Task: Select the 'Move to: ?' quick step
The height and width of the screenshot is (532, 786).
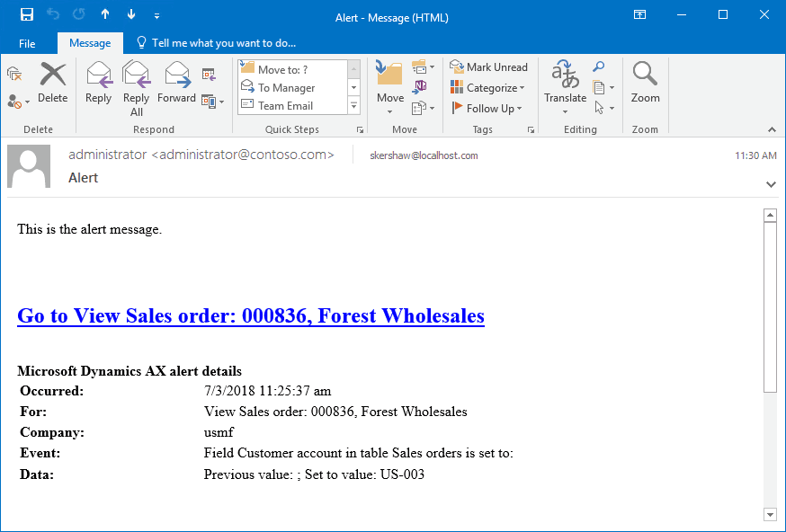Action: 292,69
